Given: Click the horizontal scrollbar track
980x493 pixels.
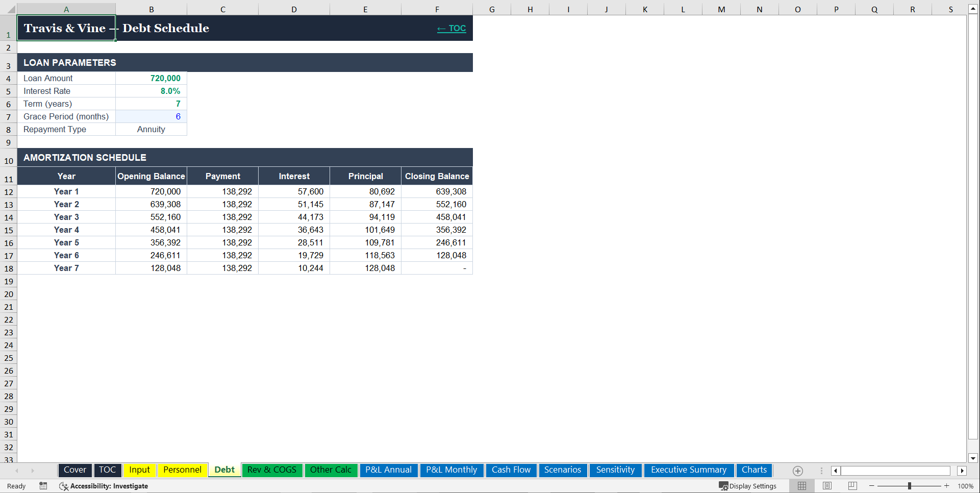Looking at the screenshot, I should click(899, 471).
